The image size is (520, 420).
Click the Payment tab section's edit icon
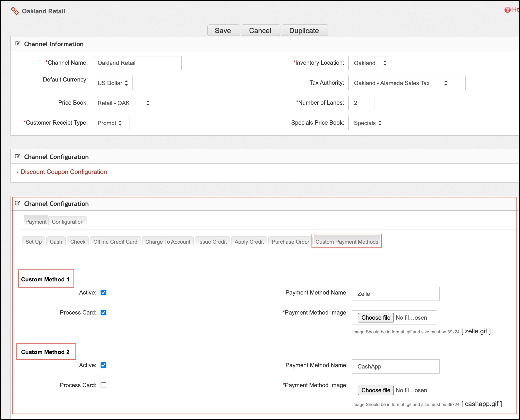tap(17, 203)
